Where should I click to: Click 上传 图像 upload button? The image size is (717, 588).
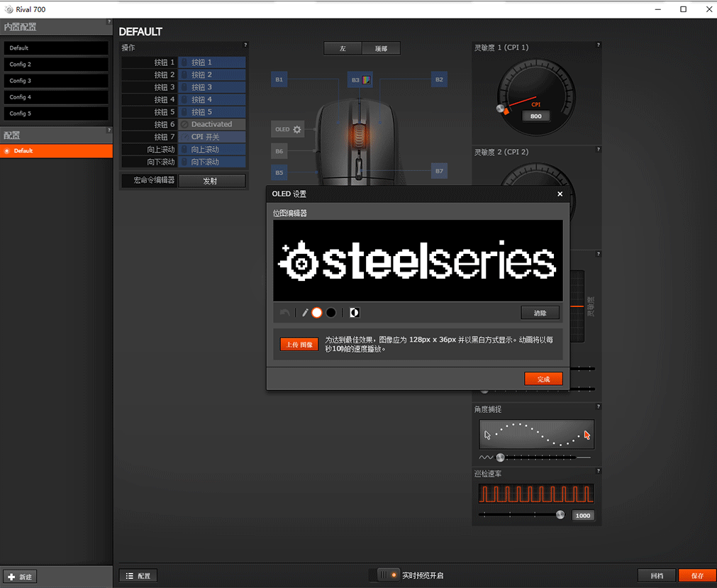pyautogui.click(x=299, y=344)
